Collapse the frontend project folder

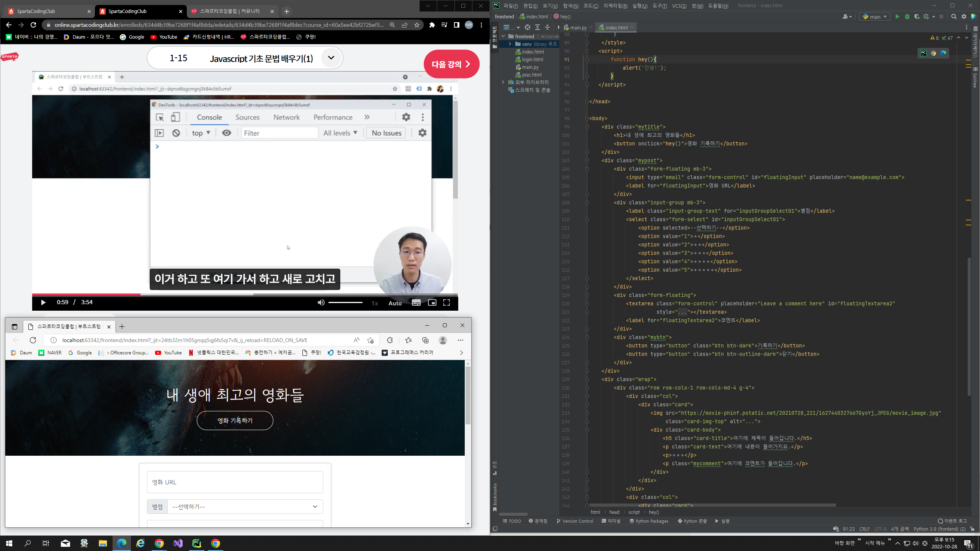(x=503, y=36)
